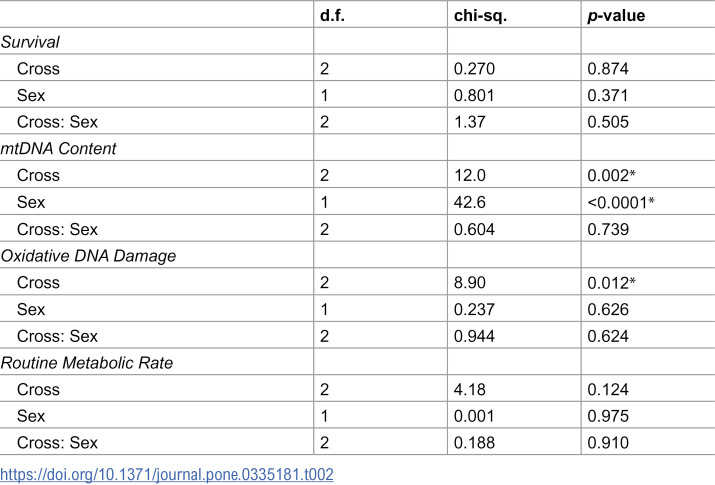Click the 1.37 chi-sq. value

point(470,122)
